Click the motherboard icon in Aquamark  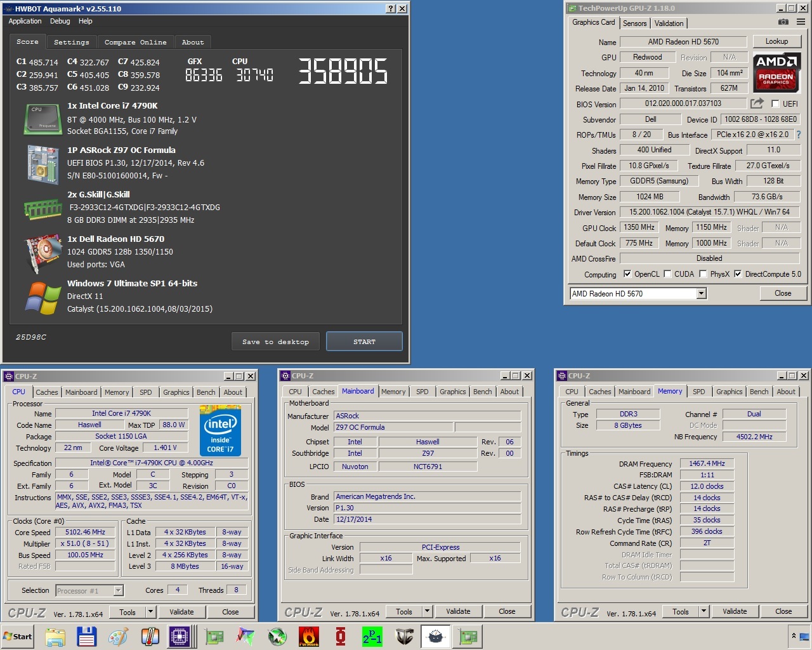point(43,164)
